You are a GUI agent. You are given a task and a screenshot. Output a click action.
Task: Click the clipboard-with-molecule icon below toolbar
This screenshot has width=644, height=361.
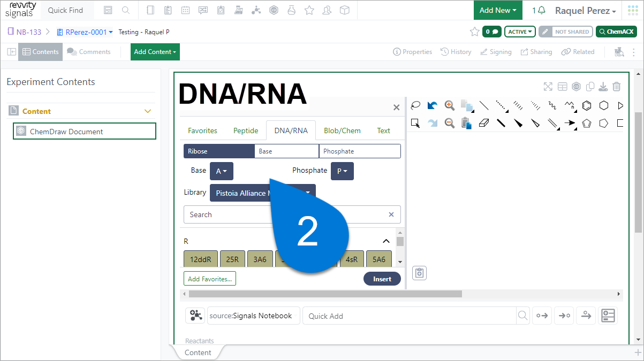pos(420,273)
